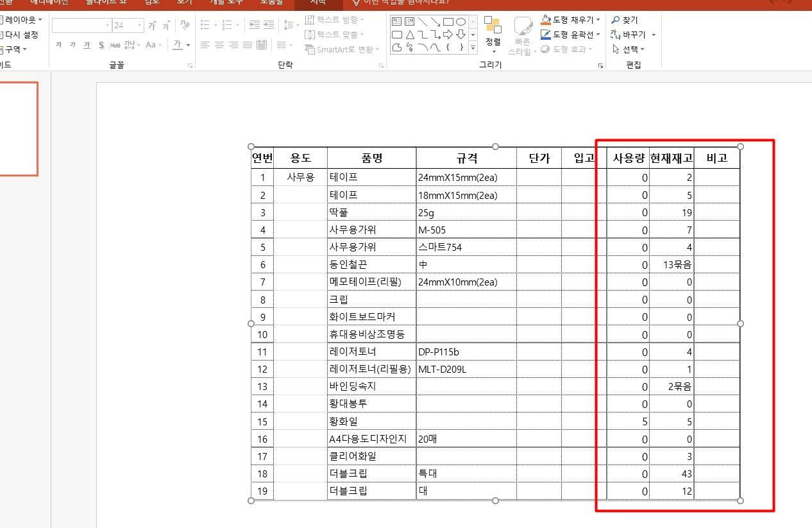The height and width of the screenshot is (528, 812).
Task: Click the bullet list icon
Action: click(205, 25)
